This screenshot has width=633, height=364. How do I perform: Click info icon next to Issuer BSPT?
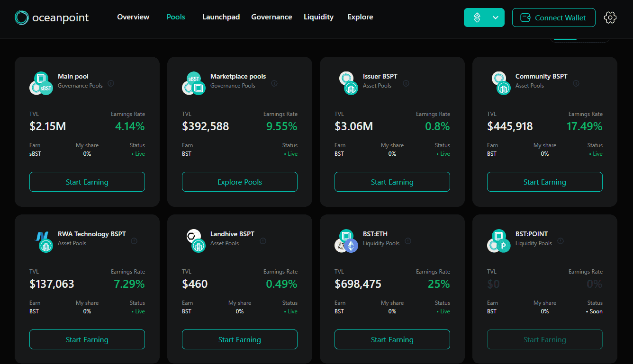[406, 83]
